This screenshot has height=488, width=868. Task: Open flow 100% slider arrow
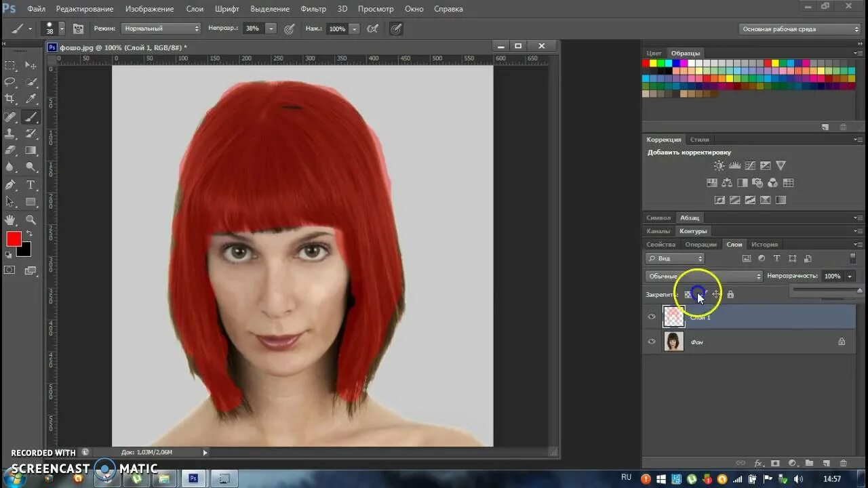point(355,29)
